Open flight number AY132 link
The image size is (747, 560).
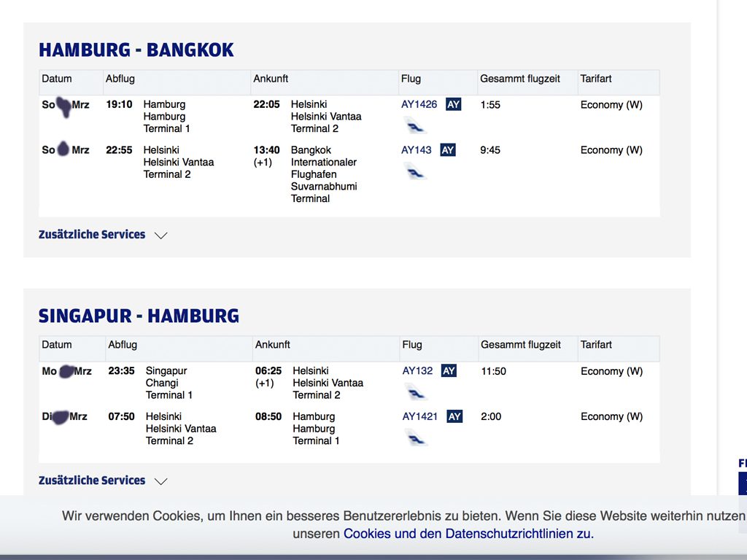[417, 371]
